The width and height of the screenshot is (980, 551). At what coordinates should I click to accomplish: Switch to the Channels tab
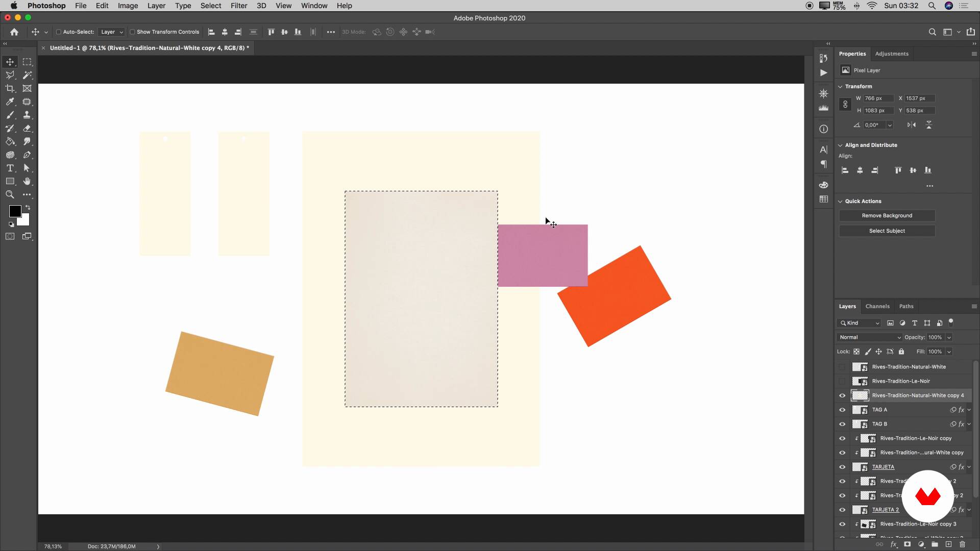pos(877,306)
